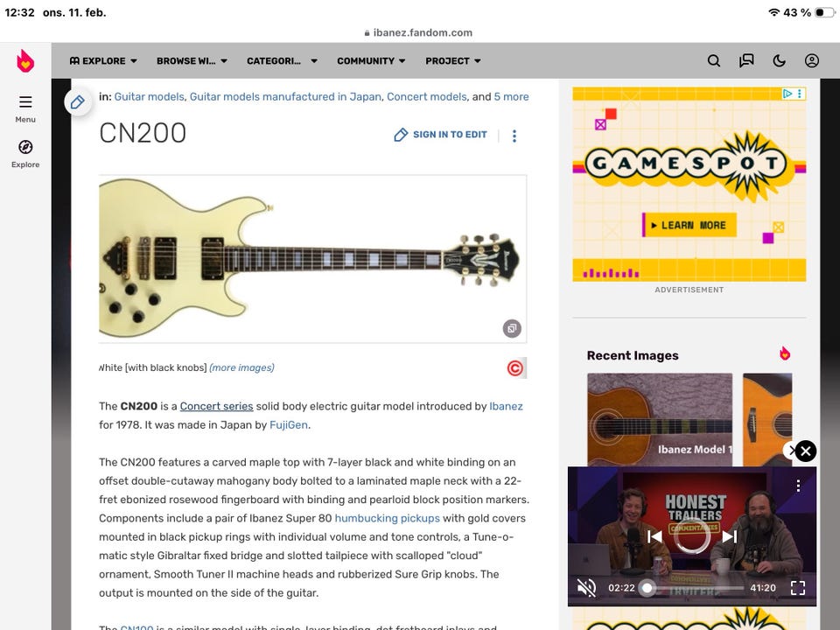Viewport: 840px width, 630px height.
Task: Open the discussions chat bubbles icon
Action: (x=746, y=60)
